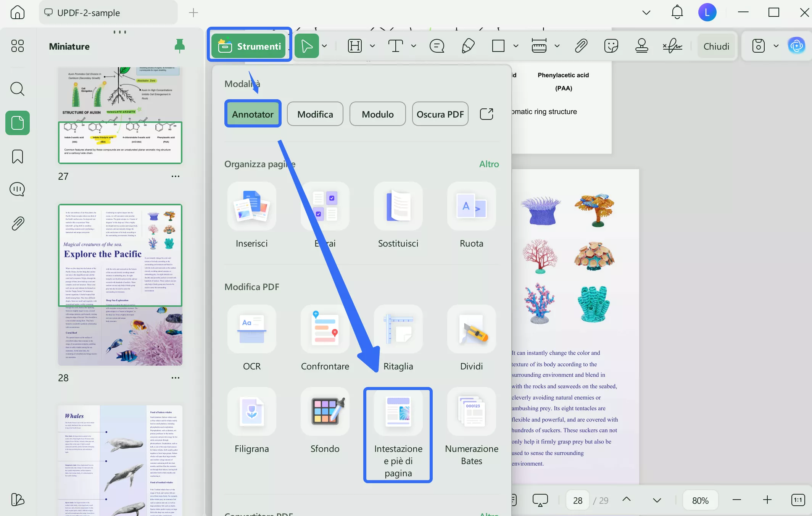
Task: Switch to Modulo mode
Action: (x=377, y=114)
